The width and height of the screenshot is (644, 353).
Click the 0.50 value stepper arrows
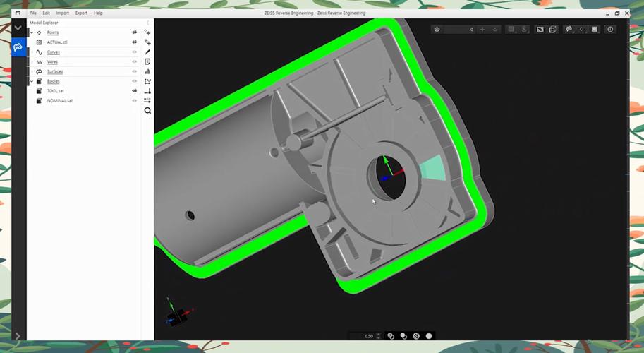[x=379, y=336]
